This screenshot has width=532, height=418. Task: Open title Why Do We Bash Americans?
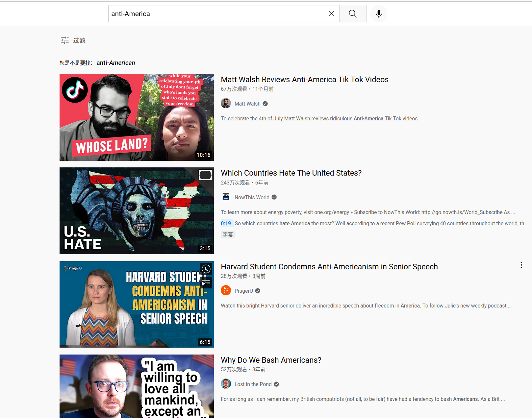(271, 360)
